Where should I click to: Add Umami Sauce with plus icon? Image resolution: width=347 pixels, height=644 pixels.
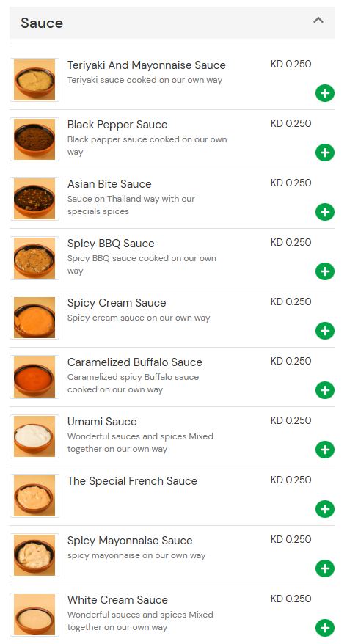(325, 450)
